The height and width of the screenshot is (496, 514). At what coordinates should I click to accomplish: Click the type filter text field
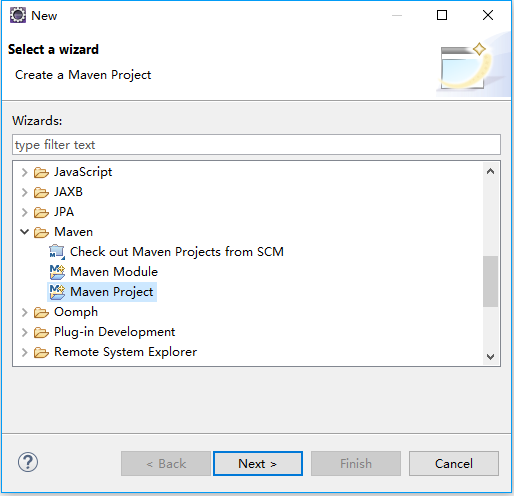(x=256, y=145)
